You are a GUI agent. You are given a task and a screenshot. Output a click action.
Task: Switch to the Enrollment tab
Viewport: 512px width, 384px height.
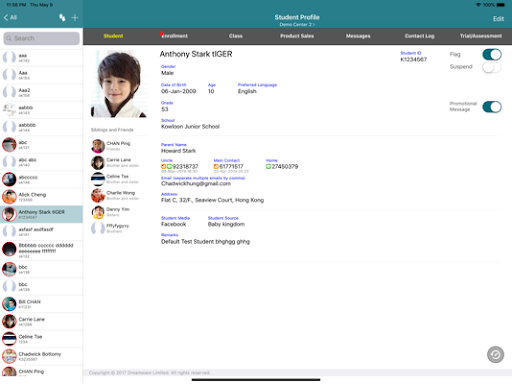174,36
